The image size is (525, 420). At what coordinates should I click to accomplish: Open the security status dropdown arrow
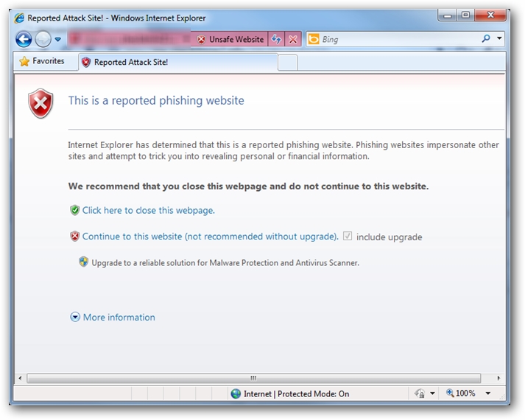click(x=432, y=393)
